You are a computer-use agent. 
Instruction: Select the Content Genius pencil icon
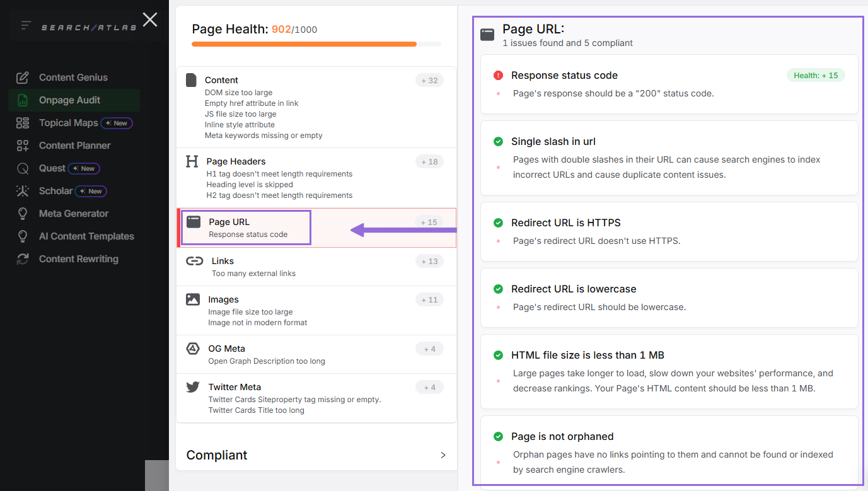click(21, 77)
